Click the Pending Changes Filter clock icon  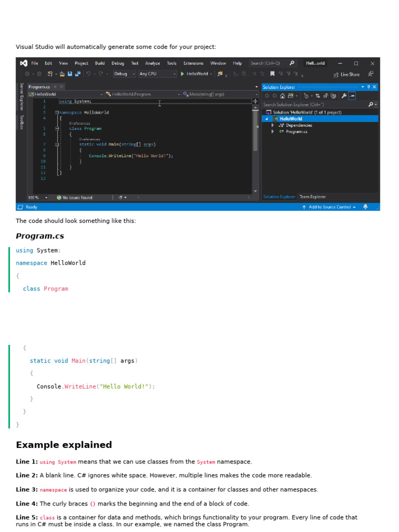307,96
